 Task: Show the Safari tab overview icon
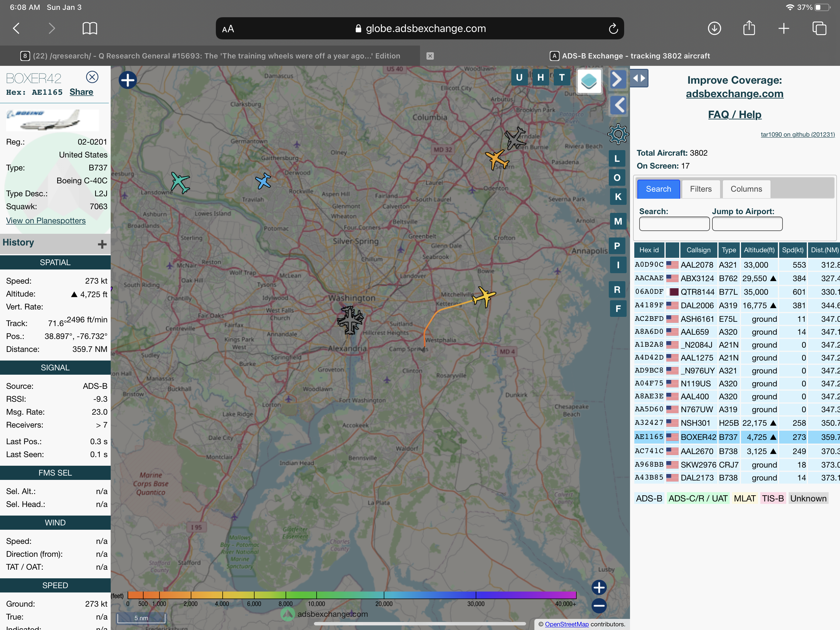coord(819,28)
